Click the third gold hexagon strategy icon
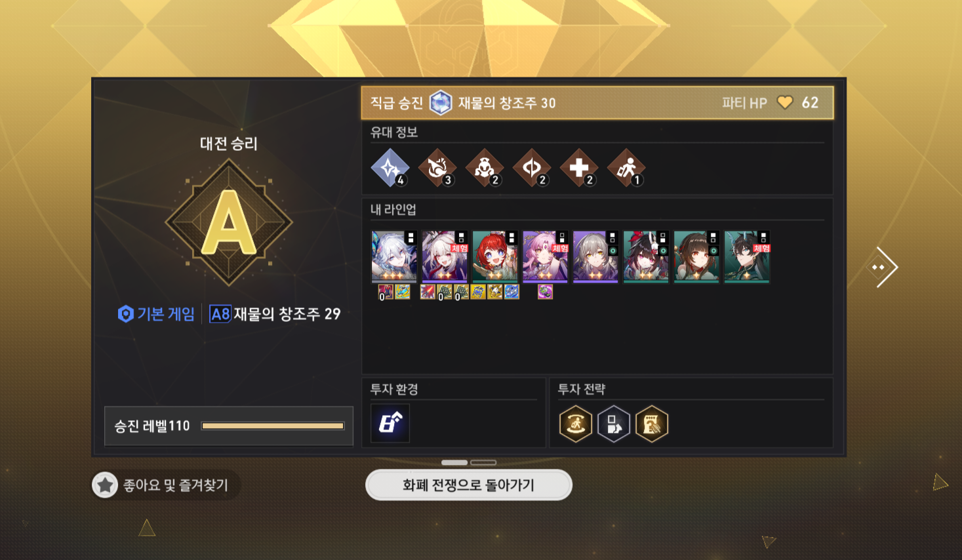The image size is (962, 560). [x=652, y=424]
